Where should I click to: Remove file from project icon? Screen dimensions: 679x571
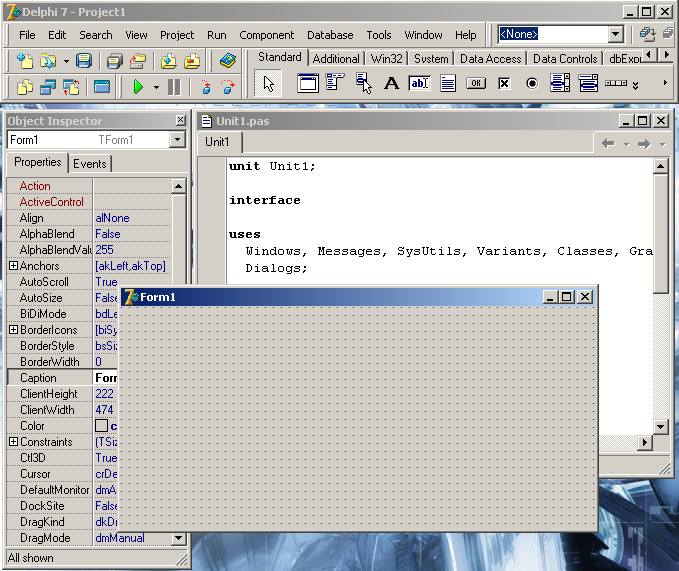coord(192,61)
